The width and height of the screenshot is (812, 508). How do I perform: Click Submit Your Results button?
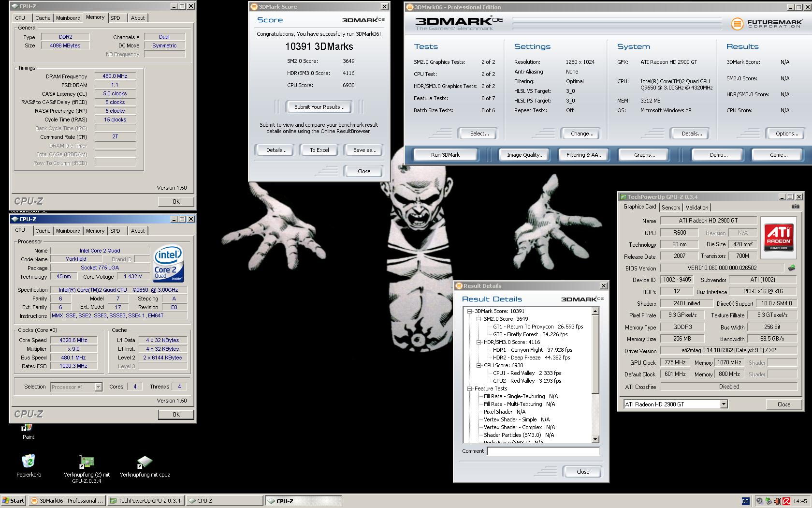(319, 107)
